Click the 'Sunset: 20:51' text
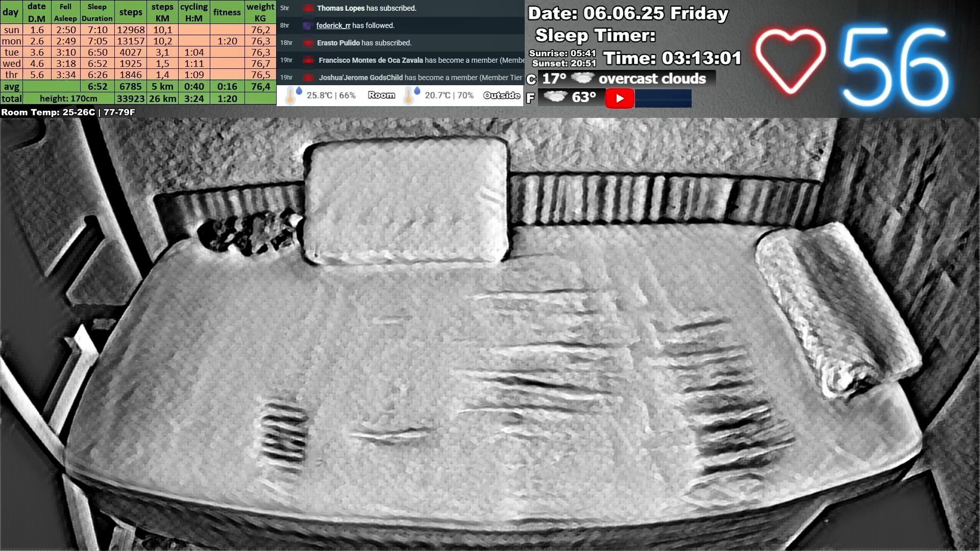The width and height of the screenshot is (980, 551). tap(564, 63)
